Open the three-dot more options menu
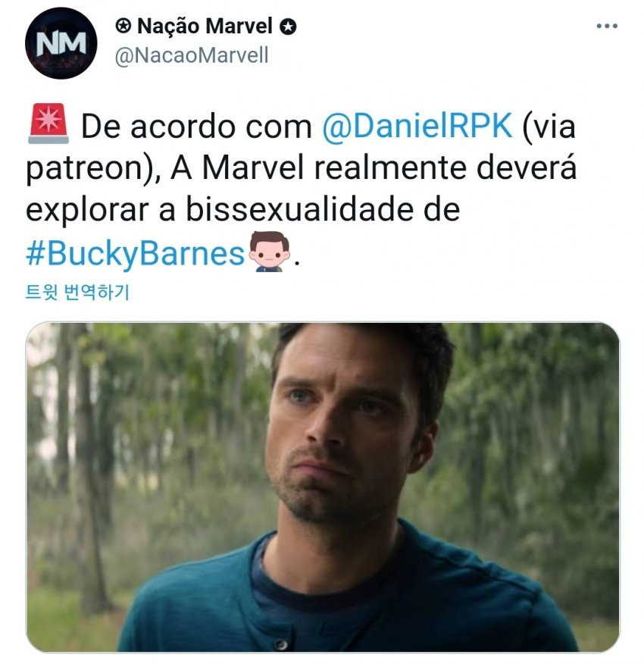Image resolution: width=644 pixels, height=664 pixels. [606, 27]
